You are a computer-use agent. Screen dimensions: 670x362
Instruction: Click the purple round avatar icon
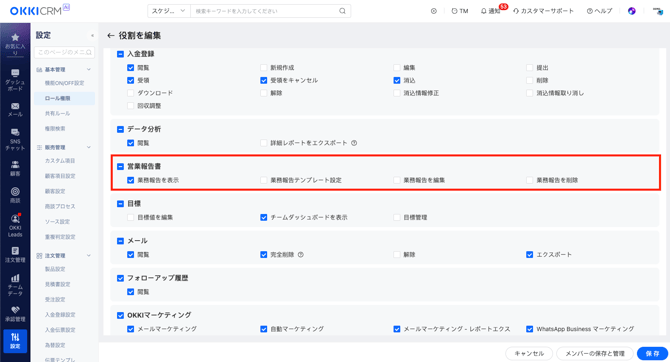coord(632,11)
